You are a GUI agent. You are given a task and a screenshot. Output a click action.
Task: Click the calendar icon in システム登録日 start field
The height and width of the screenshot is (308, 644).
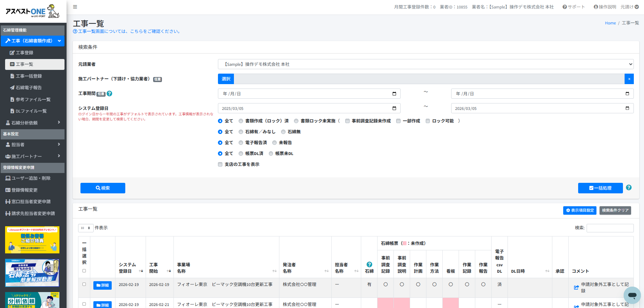(394, 108)
